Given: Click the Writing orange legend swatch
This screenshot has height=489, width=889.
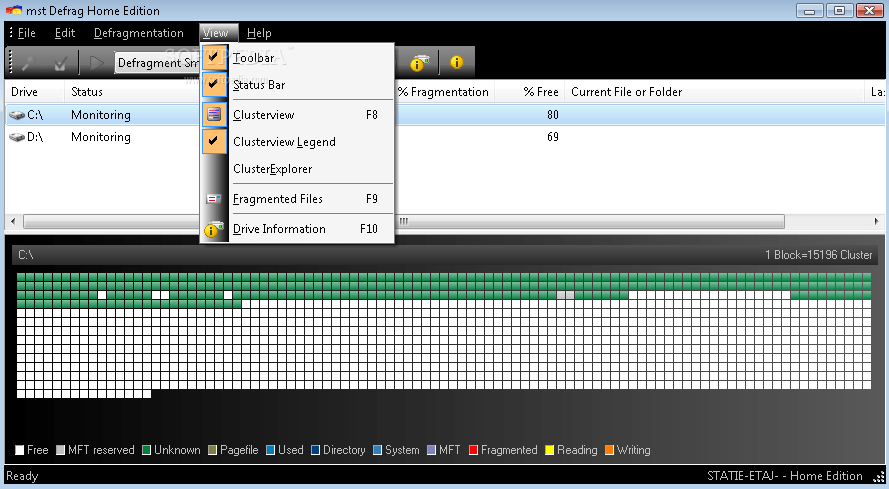Looking at the screenshot, I should (609, 450).
